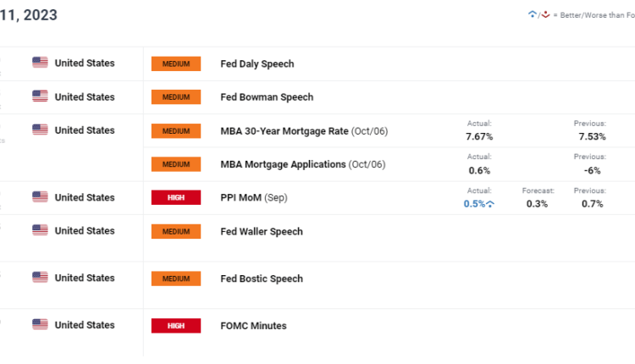This screenshot has height=364, width=635.
Task: Click the Better/Worse than Forecast legend icons
Action: [538, 14]
